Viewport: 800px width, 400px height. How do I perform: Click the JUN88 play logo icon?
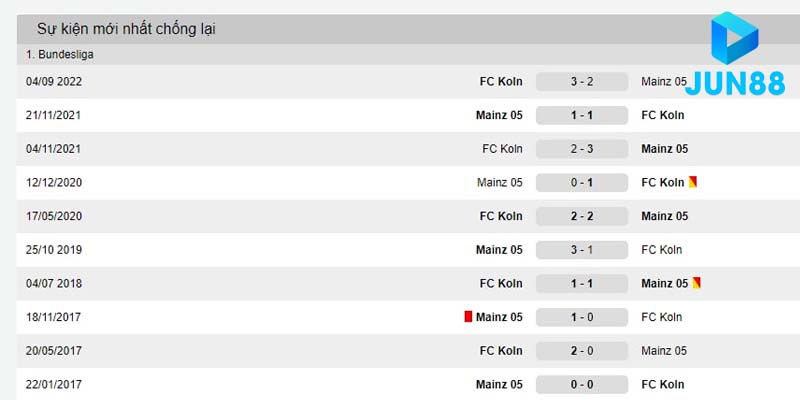tap(735, 40)
